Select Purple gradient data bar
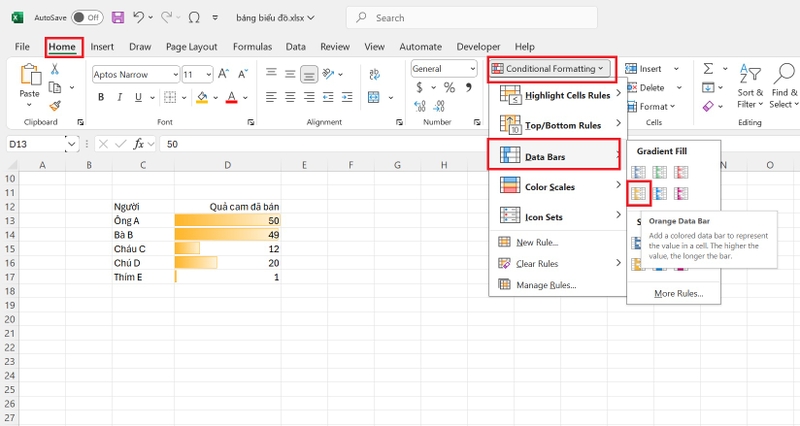This screenshot has height=426, width=800. [681, 193]
